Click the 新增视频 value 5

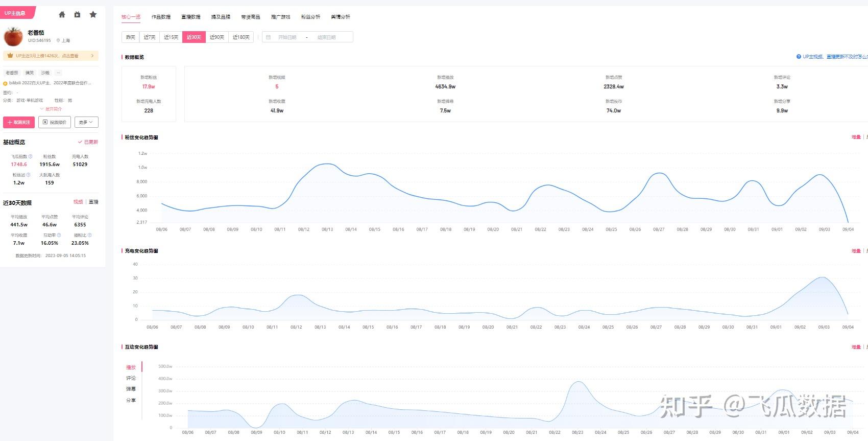277,87
